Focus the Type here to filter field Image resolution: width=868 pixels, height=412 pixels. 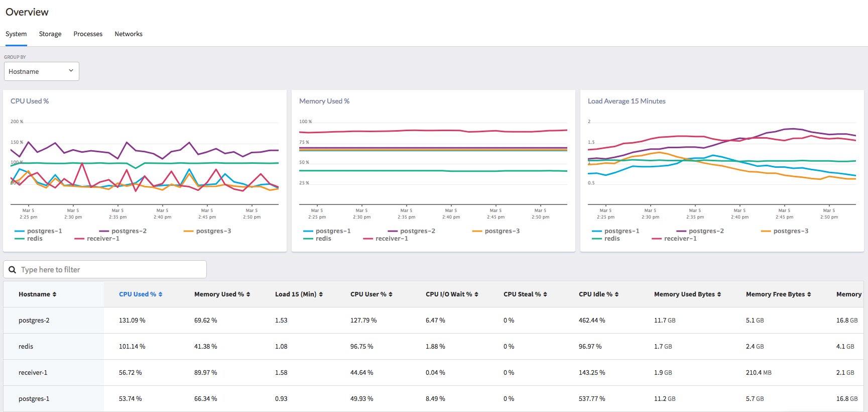click(x=110, y=270)
